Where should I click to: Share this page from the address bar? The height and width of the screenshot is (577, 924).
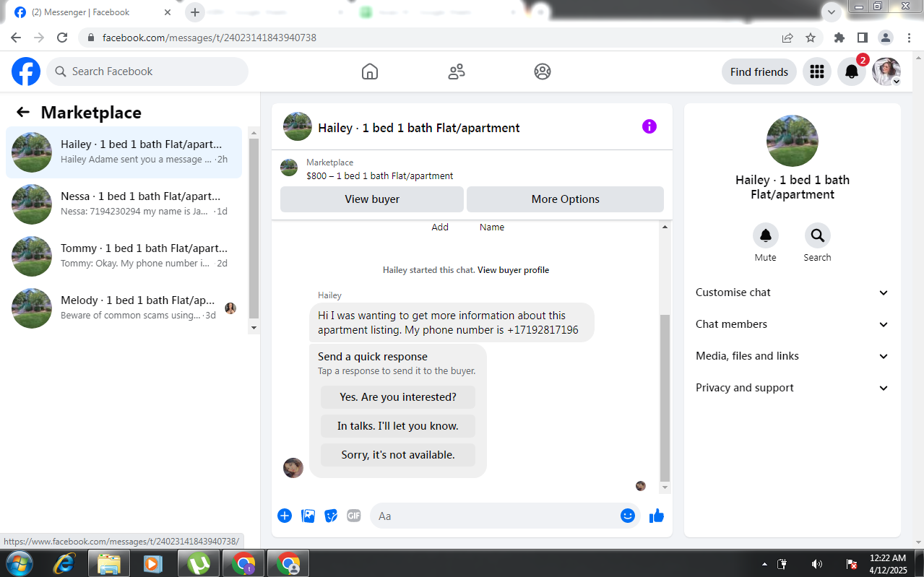click(787, 38)
